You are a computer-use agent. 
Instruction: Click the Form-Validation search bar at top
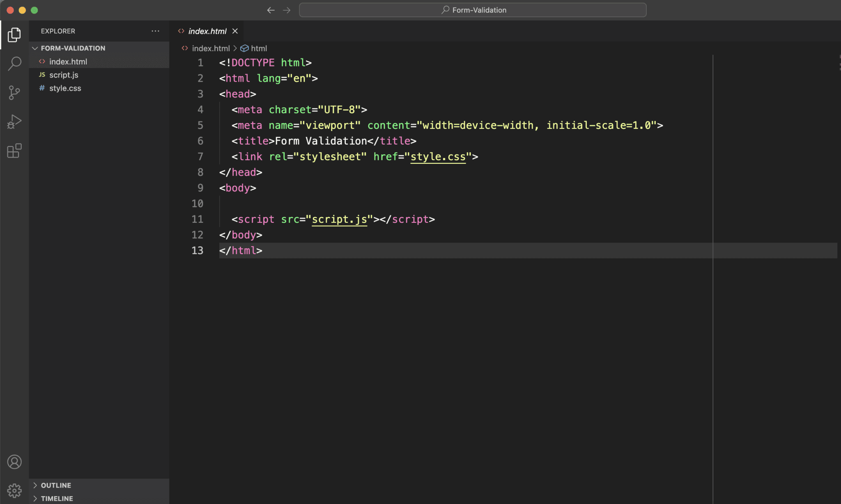click(471, 9)
